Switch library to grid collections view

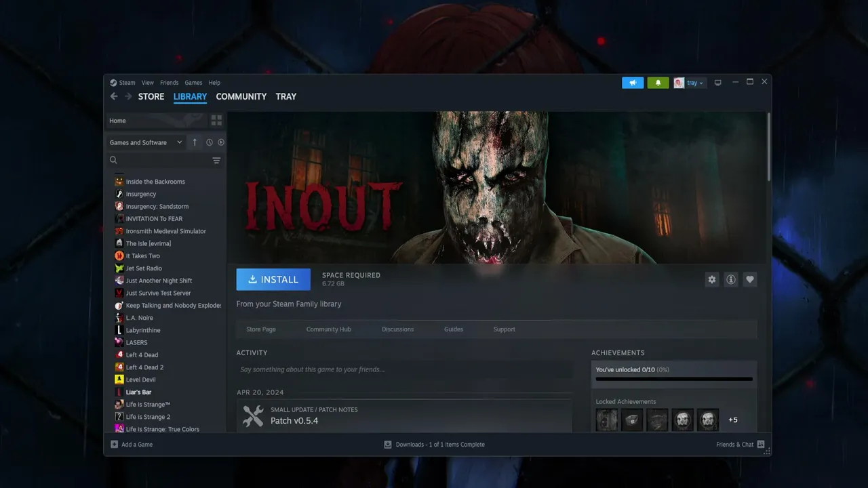pos(216,121)
